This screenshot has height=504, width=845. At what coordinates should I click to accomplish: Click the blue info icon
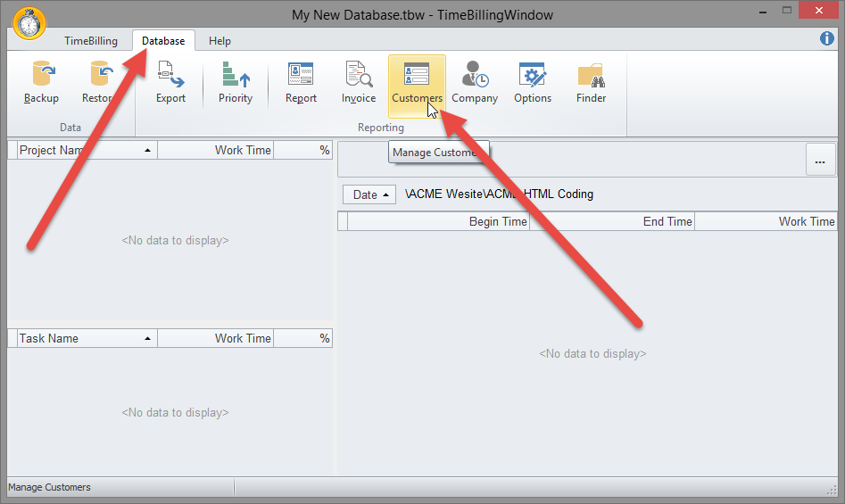[826, 39]
